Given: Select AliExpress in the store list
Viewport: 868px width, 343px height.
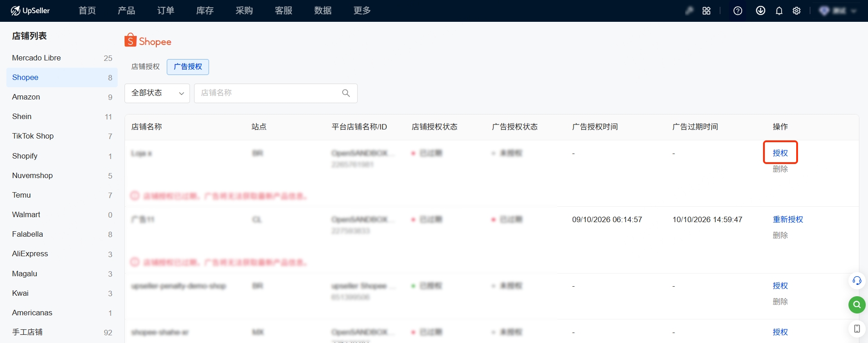Looking at the screenshot, I should (62, 254).
